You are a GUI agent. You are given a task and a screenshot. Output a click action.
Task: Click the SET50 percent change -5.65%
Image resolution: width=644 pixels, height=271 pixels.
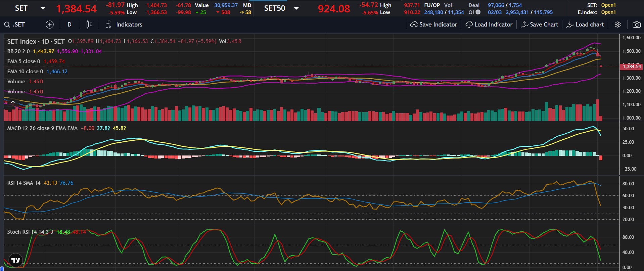(370, 12)
